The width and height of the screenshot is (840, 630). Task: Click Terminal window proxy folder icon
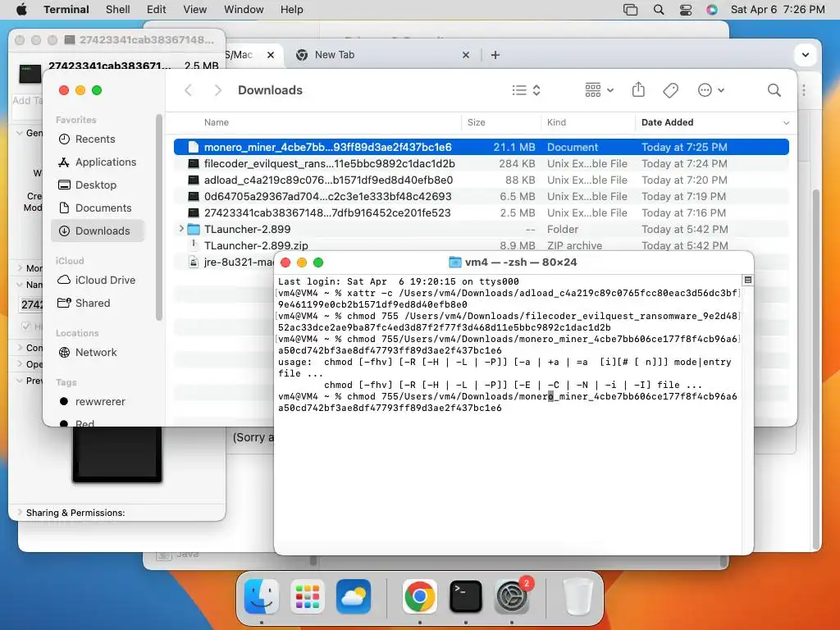454,262
